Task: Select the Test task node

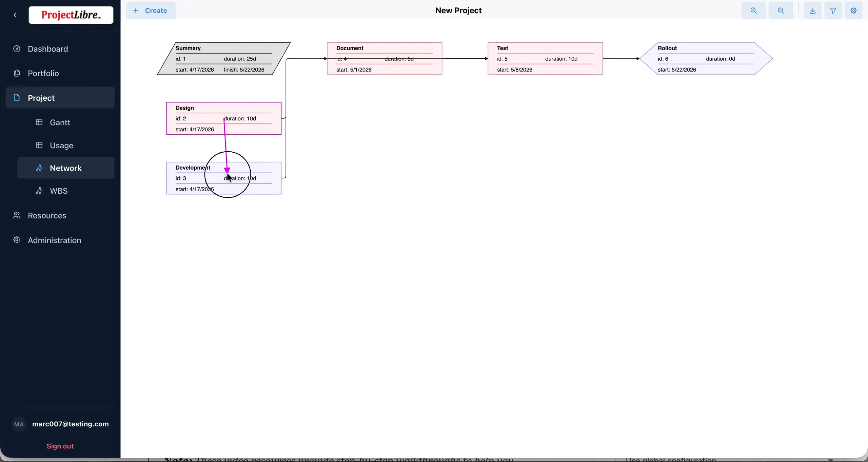Action: coord(545,59)
